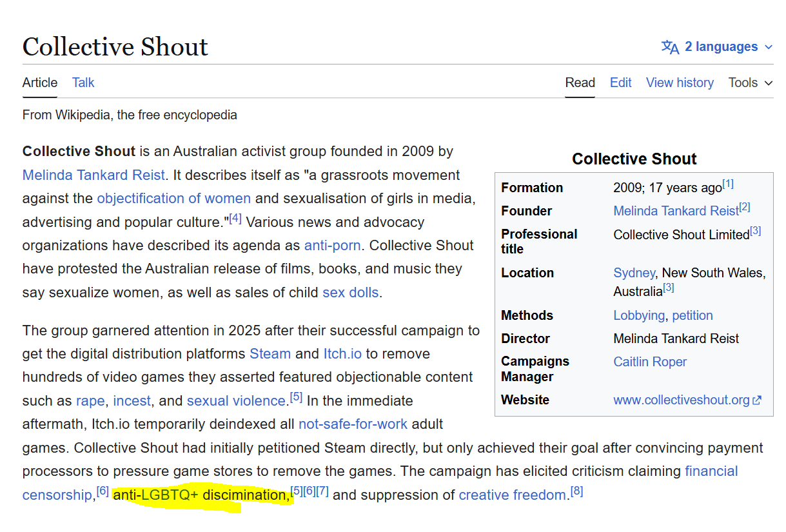Screen dimensions: 786x532
Task: Switch to the Article tab
Action: point(40,83)
